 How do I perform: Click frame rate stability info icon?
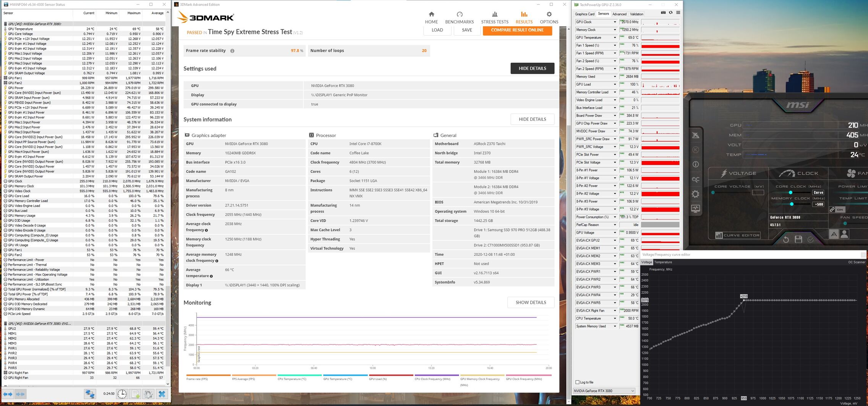[232, 51]
